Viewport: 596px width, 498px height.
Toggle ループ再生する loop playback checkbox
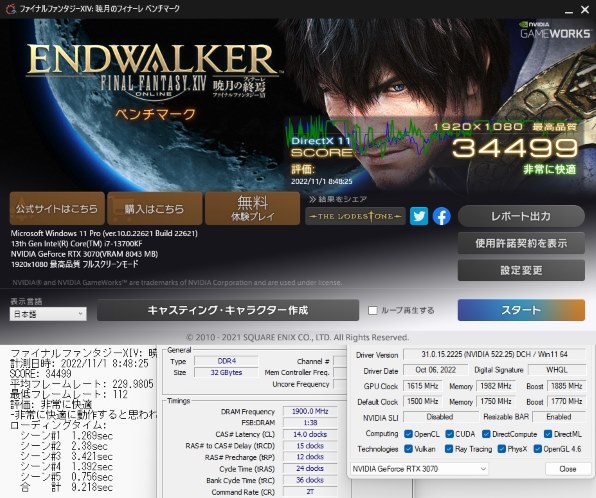click(x=373, y=311)
